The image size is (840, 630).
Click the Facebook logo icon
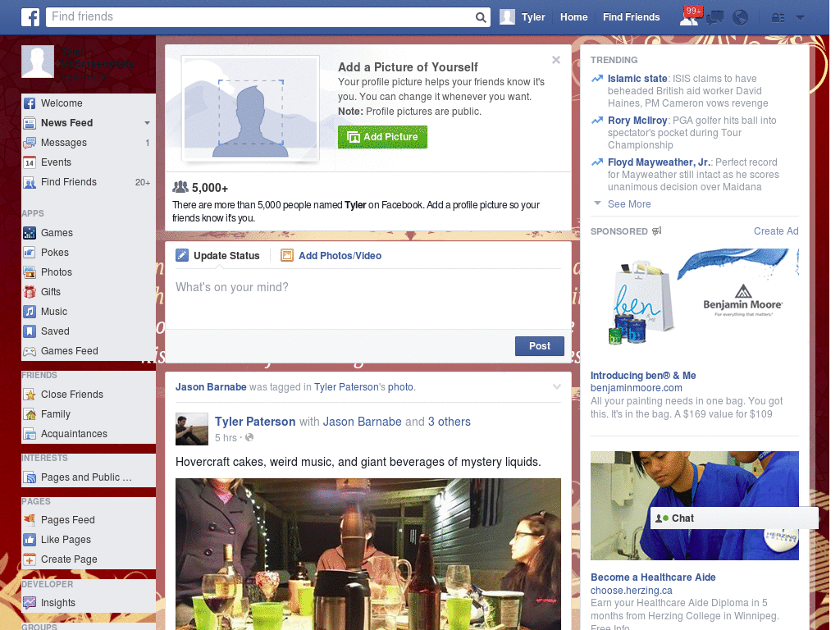pos(30,17)
